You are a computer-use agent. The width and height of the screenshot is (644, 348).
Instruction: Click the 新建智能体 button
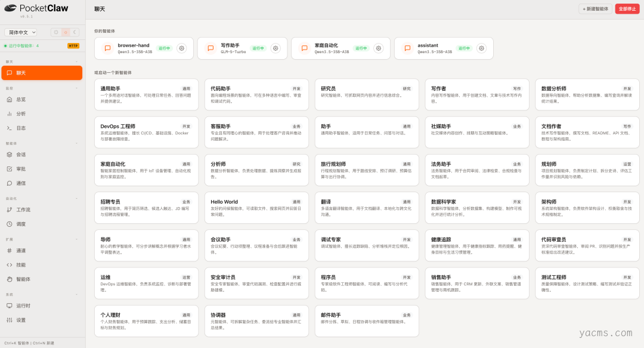coord(595,9)
